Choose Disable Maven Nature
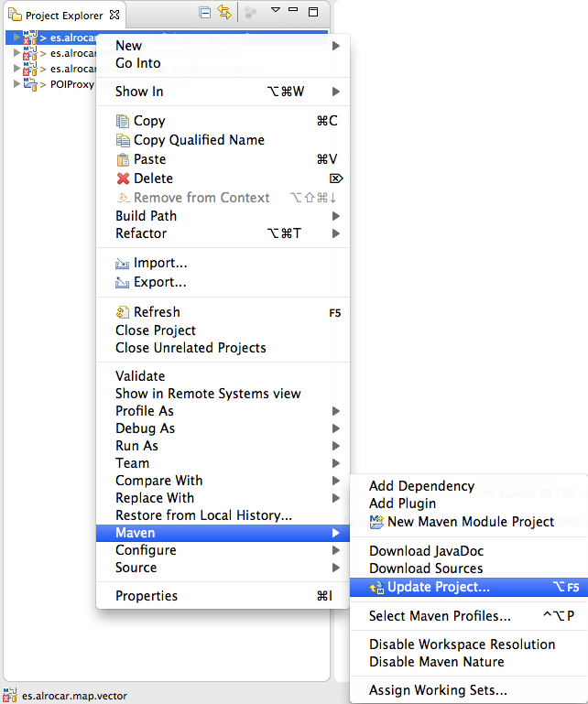 [469, 662]
